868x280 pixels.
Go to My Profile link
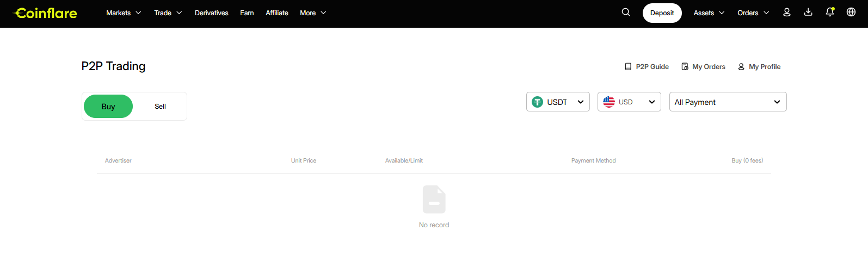pos(759,67)
